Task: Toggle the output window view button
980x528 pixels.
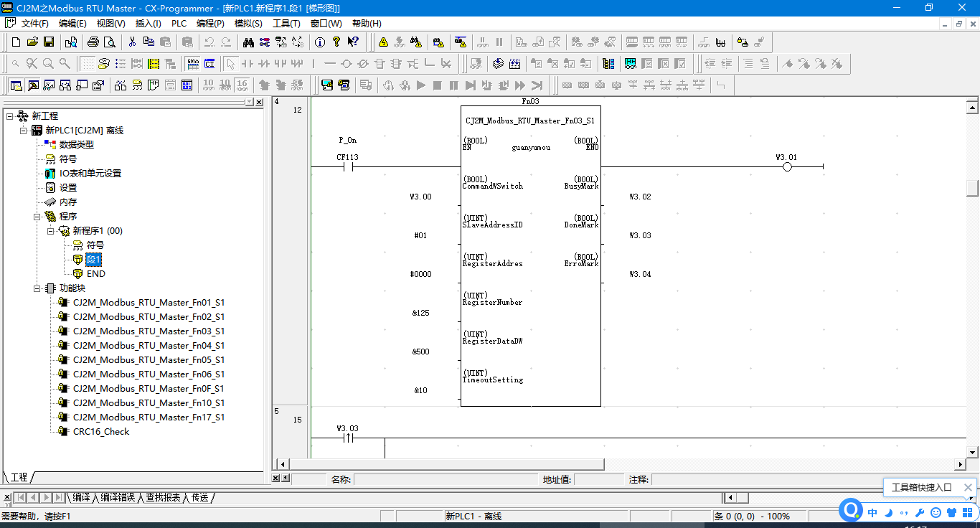Action: (x=33, y=85)
